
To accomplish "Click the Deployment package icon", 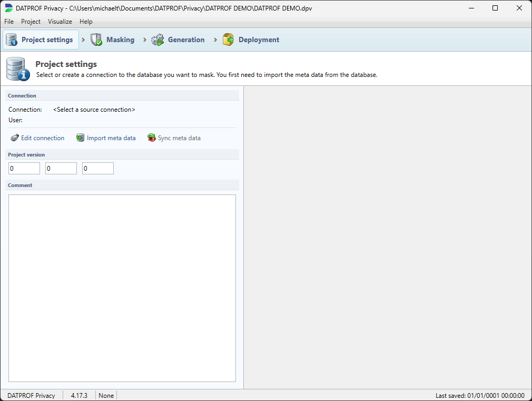I will [228, 40].
